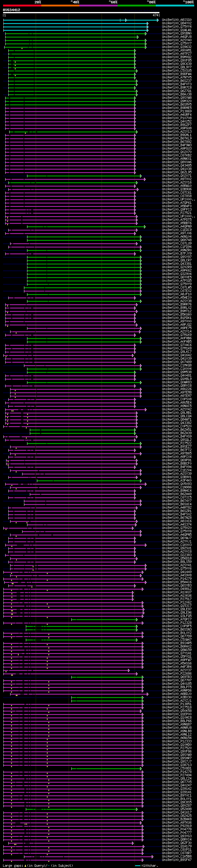Viewport: 197px width, 868px height.
Task: Select the cyan alignment bar for A8ISG0
Action: click(81, 20)
